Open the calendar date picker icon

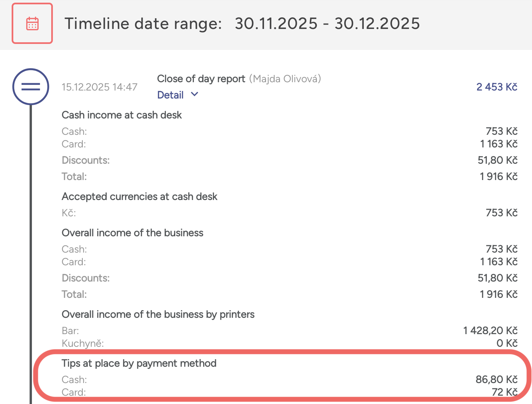[x=32, y=24]
